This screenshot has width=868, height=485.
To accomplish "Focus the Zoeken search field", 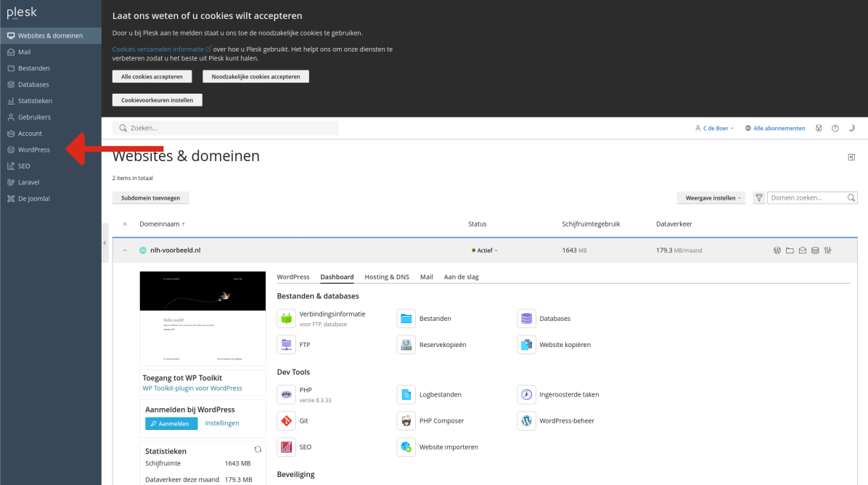I will point(225,128).
